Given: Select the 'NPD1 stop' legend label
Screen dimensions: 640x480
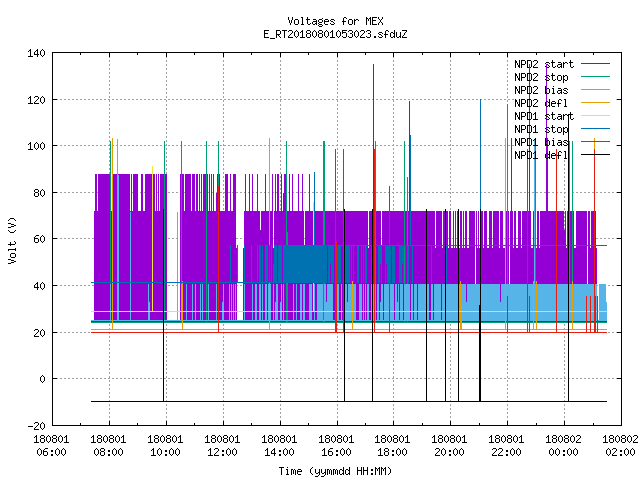Looking at the screenshot, I should pos(541,129).
